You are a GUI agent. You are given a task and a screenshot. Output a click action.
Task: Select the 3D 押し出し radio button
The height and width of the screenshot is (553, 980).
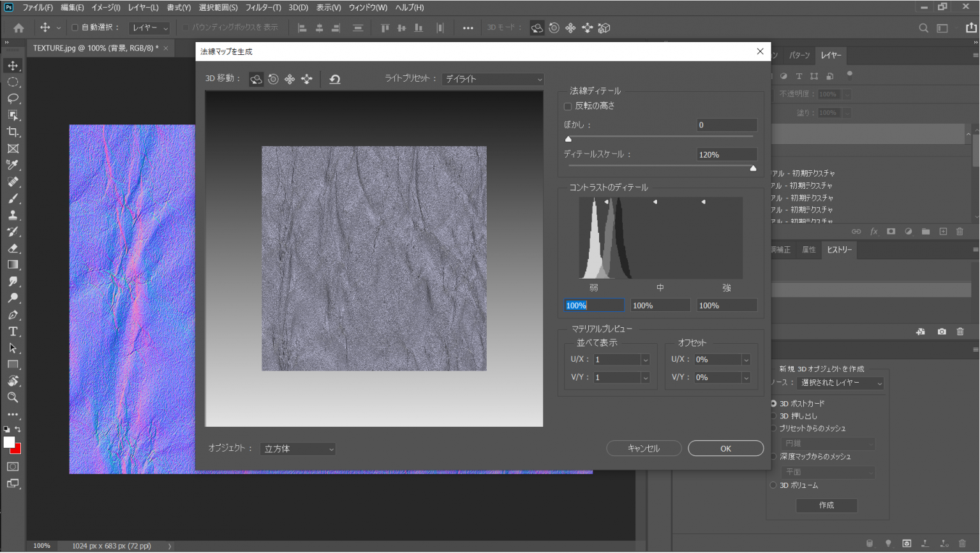773,415
